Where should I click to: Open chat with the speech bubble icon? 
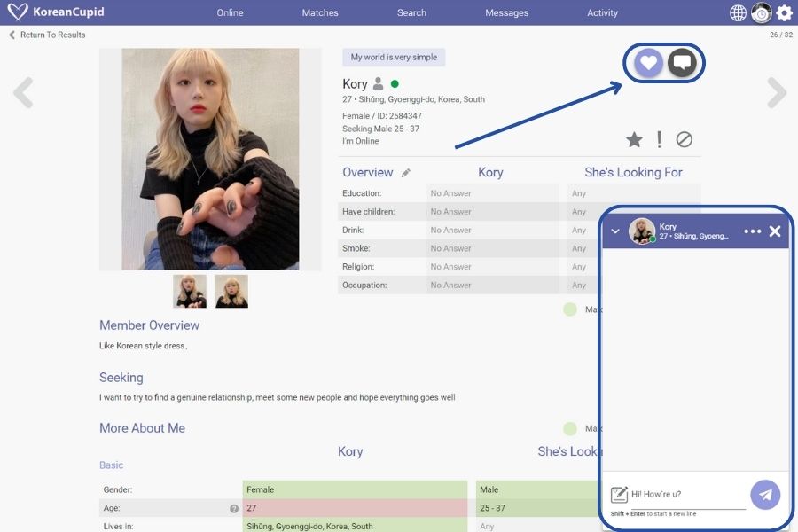tap(682, 63)
